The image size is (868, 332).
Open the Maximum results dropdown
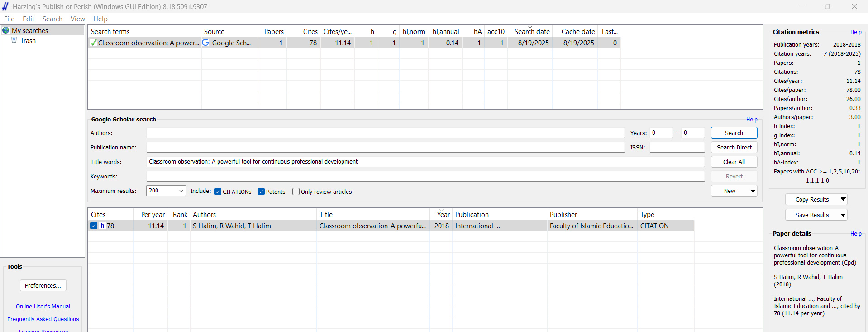(166, 191)
